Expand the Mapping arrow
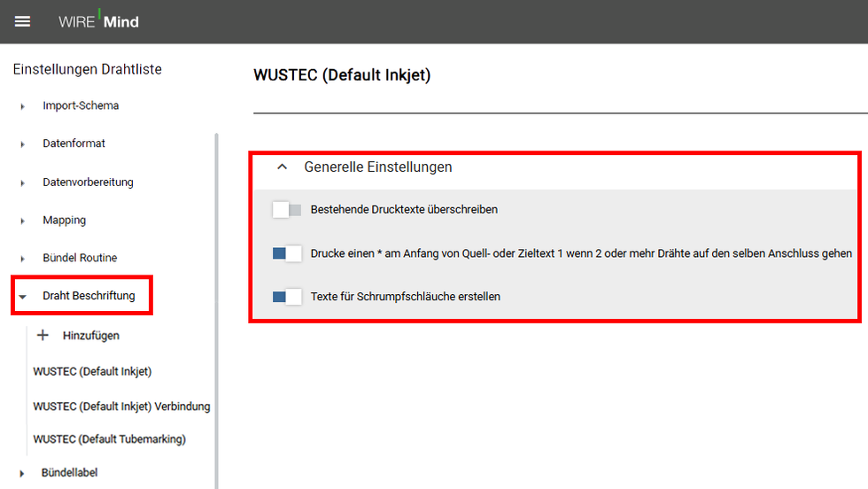The height and width of the screenshot is (489, 868). point(22,221)
